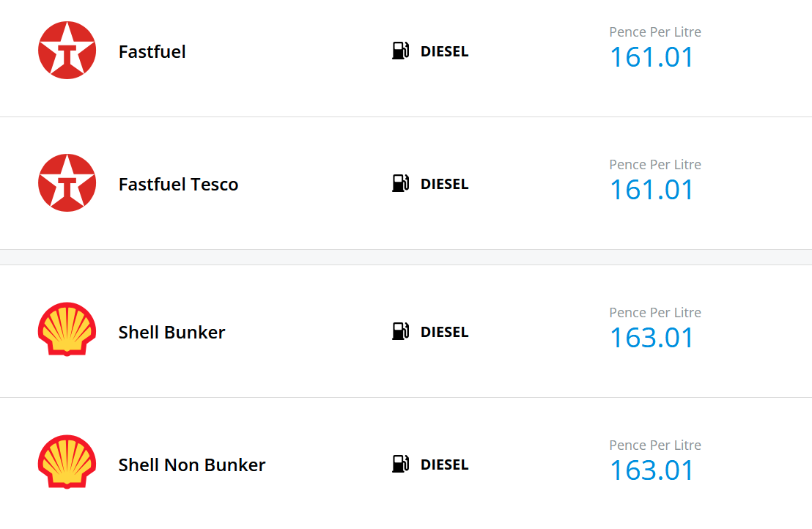The height and width of the screenshot is (529, 812).
Task: Click Pence Per Litre label above Fastfuel price
Action: [654, 32]
